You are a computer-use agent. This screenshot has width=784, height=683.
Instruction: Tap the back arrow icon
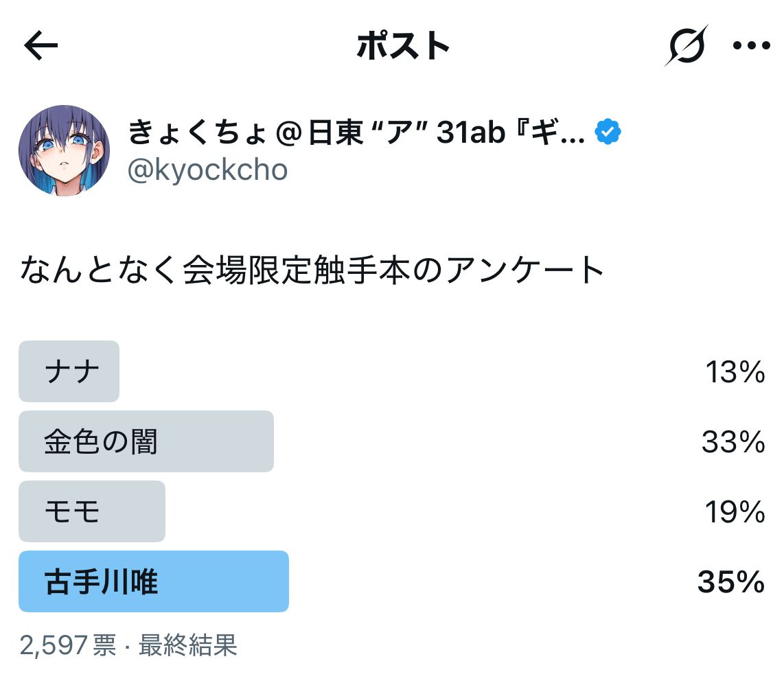click(x=41, y=45)
